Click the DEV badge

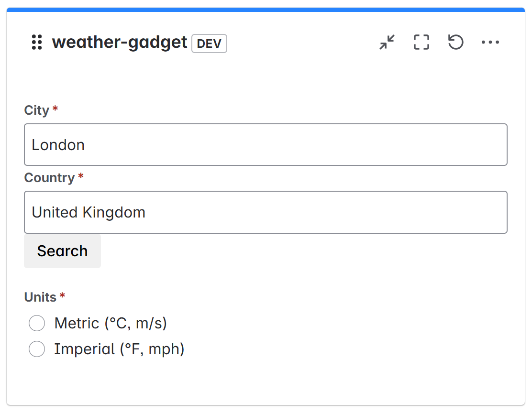tap(209, 43)
